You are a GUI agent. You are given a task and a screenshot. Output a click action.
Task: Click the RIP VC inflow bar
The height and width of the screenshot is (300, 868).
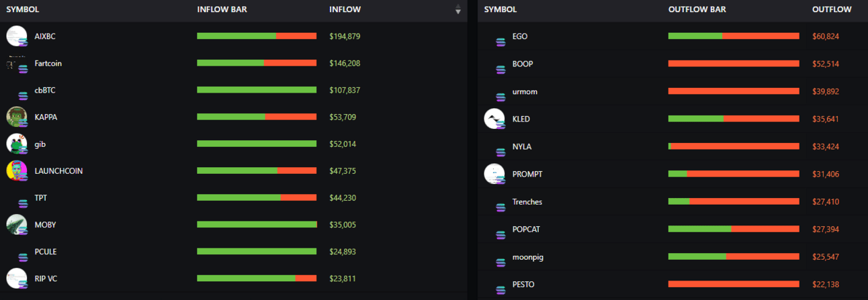click(x=257, y=278)
